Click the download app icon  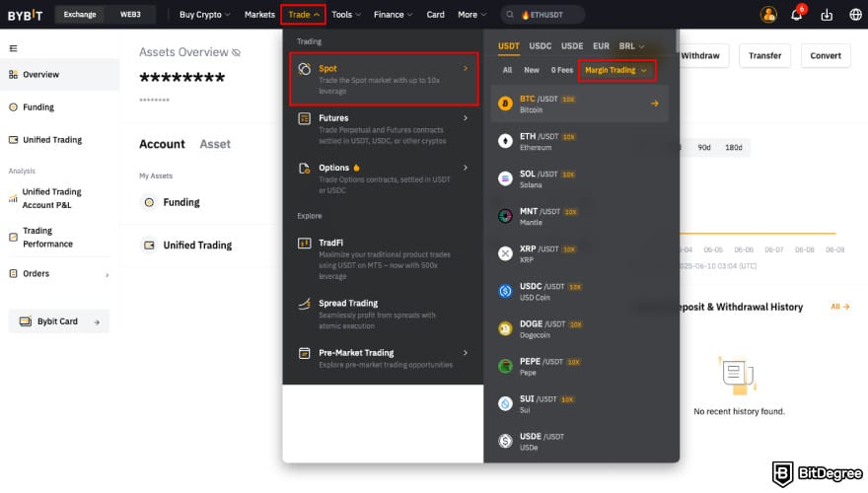[x=827, y=15]
